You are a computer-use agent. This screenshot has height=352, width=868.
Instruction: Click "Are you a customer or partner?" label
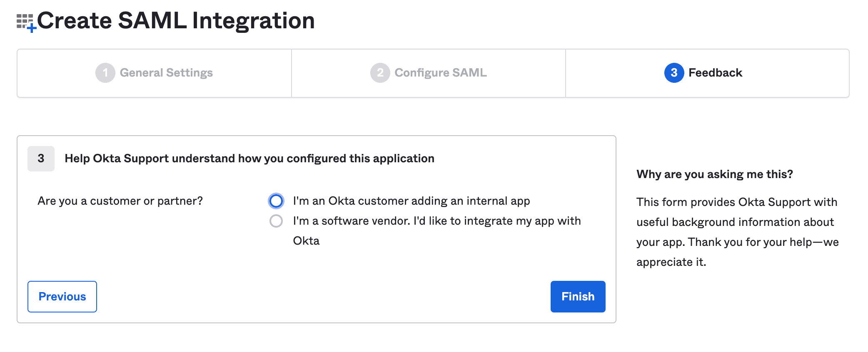[120, 201]
